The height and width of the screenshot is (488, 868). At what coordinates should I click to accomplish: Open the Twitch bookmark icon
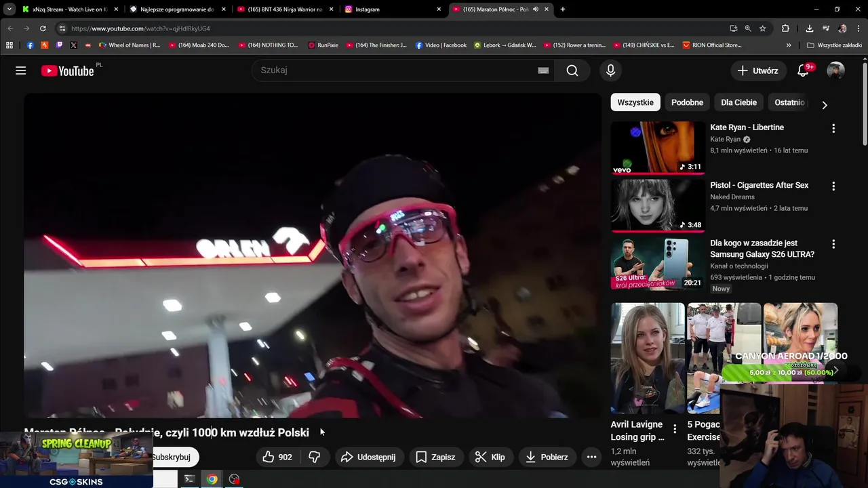[x=59, y=45]
